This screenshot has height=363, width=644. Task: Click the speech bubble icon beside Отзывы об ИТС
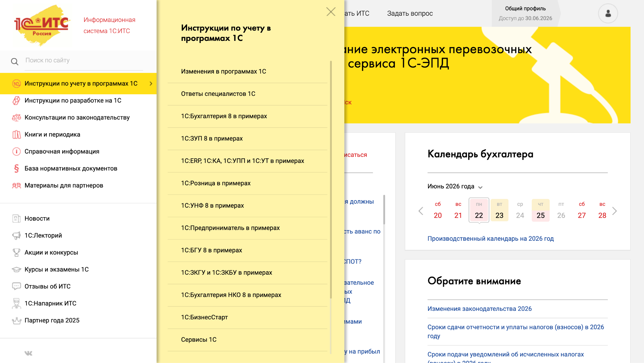pos(16,286)
